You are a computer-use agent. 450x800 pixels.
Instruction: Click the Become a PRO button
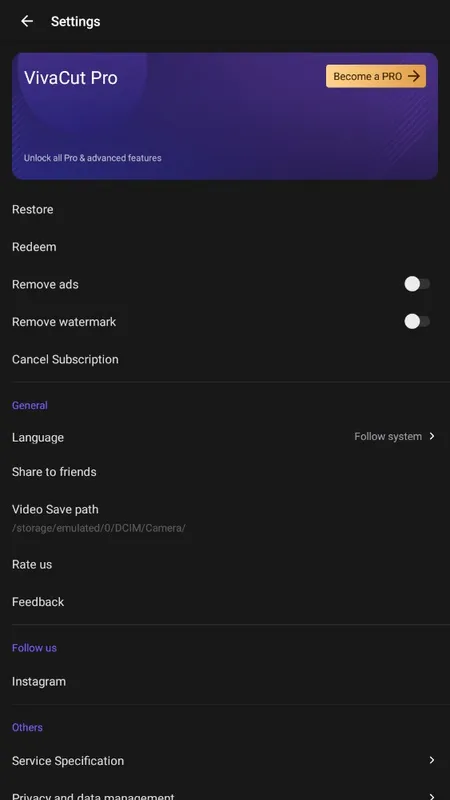376,76
